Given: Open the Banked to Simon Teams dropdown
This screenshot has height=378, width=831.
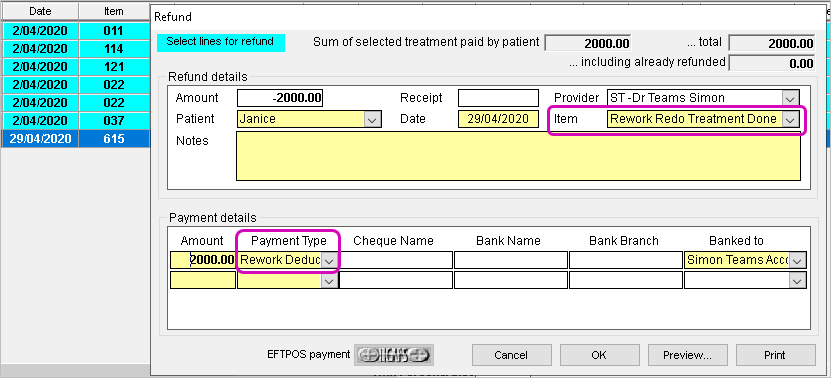Looking at the screenshot, I should [798, 260].
